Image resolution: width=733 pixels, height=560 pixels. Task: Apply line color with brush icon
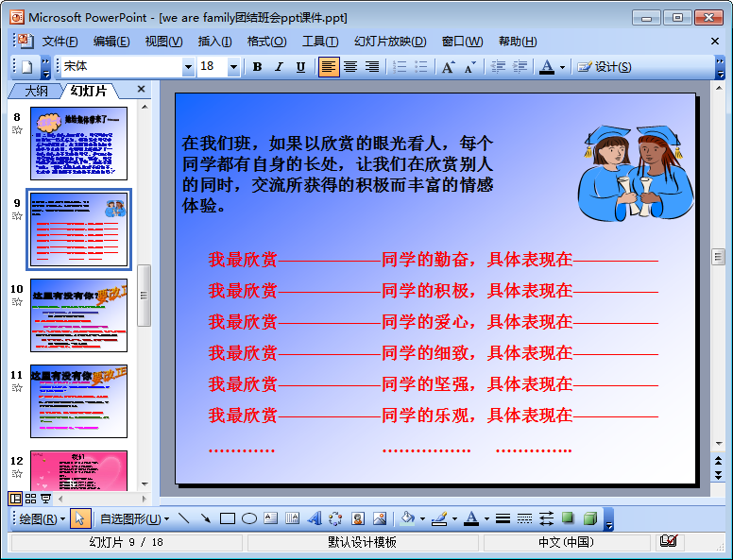click(x=439, y=518)
